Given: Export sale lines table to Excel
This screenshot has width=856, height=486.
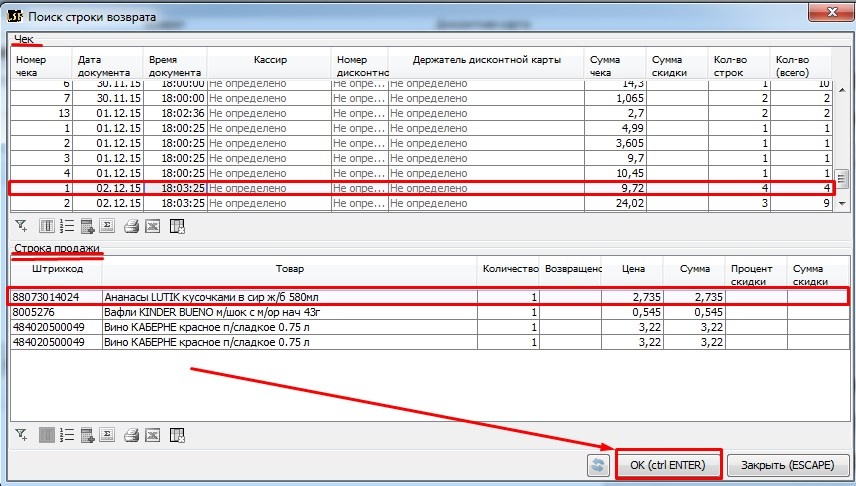Looking at the screenshot, I should (152, 435).
